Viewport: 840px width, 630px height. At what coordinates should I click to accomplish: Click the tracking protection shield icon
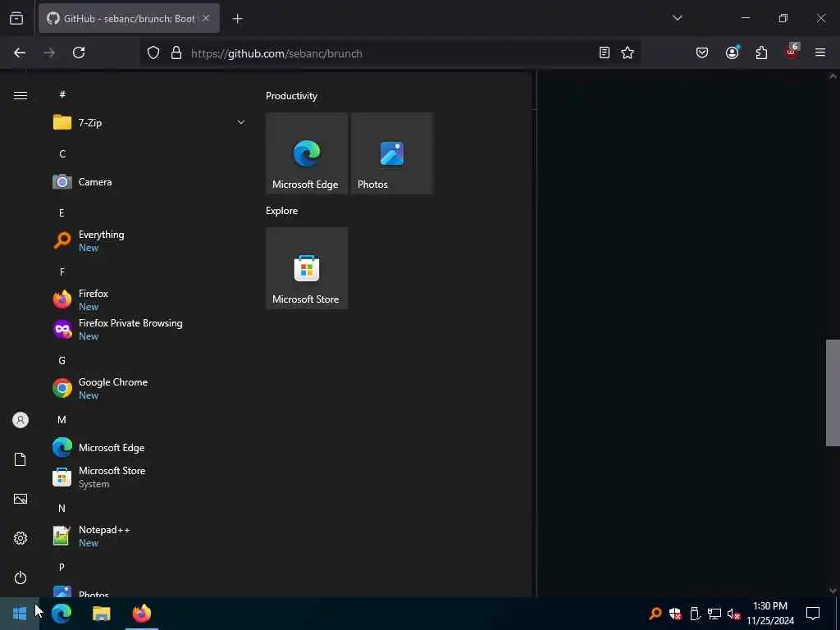[x=153, y=53]
